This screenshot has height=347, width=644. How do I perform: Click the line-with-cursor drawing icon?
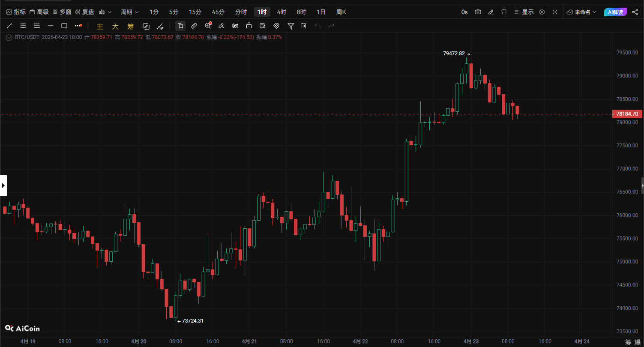160,26
